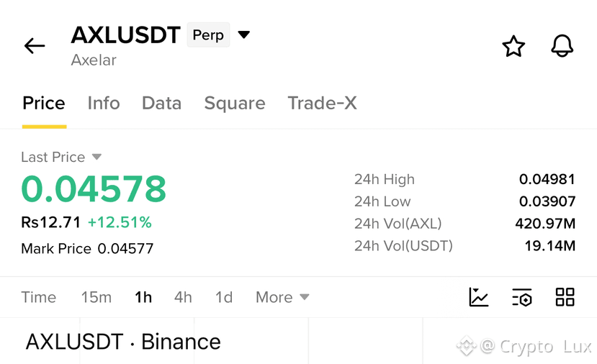Expand the AXLUSDT Perp pair dropdown arrow
This screenshot has width=597, height=364.
pyautogui.click(x=243, y=35)
